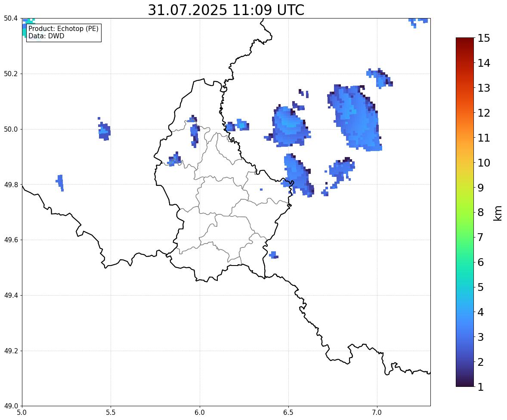Click colorbar tick label 1
Viewport: 507px width, 420px height.
tap(480, 387)
